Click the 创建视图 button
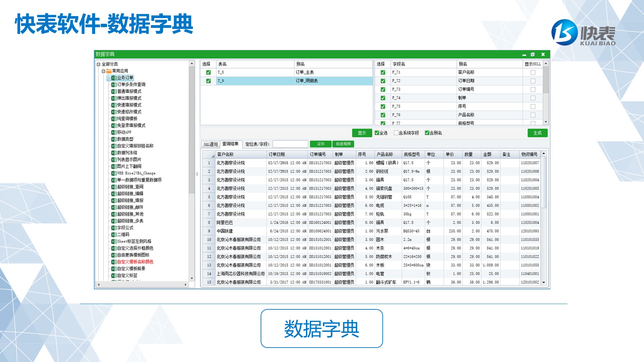644x362 pixels. coord(343,144)
